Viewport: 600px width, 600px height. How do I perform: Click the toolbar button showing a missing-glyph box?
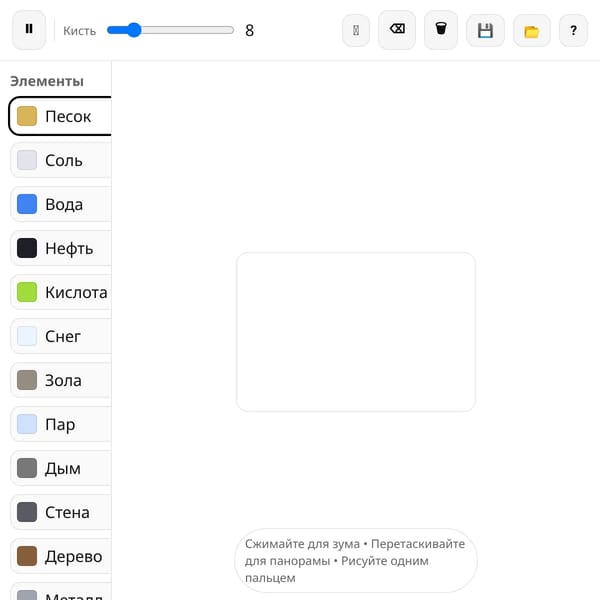[356, 30]
